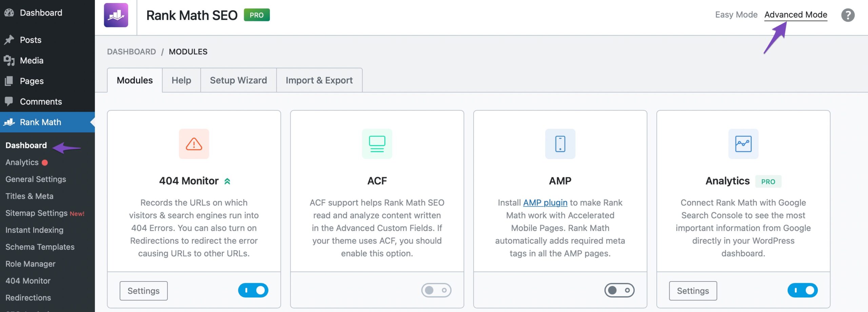868x312 pixels.
Task: Enable the ACF module toggle
Action: pyautogui.click(x=436, y=290)
